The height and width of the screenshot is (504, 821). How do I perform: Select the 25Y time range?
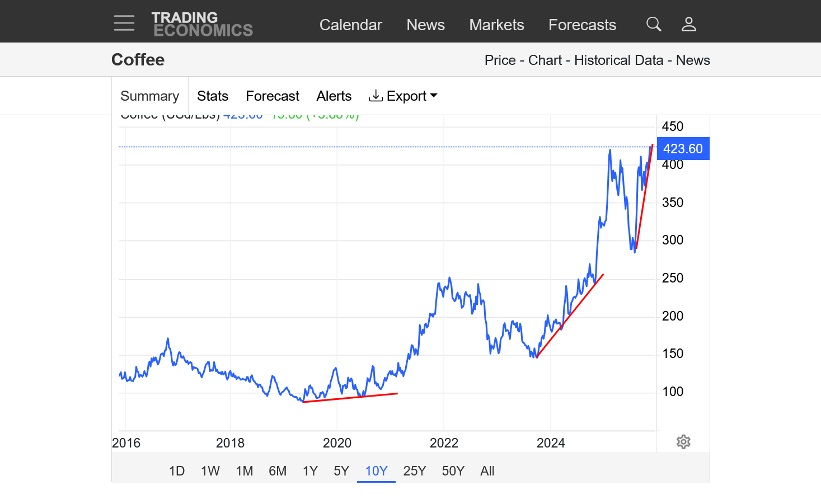(x=414, y=471)
